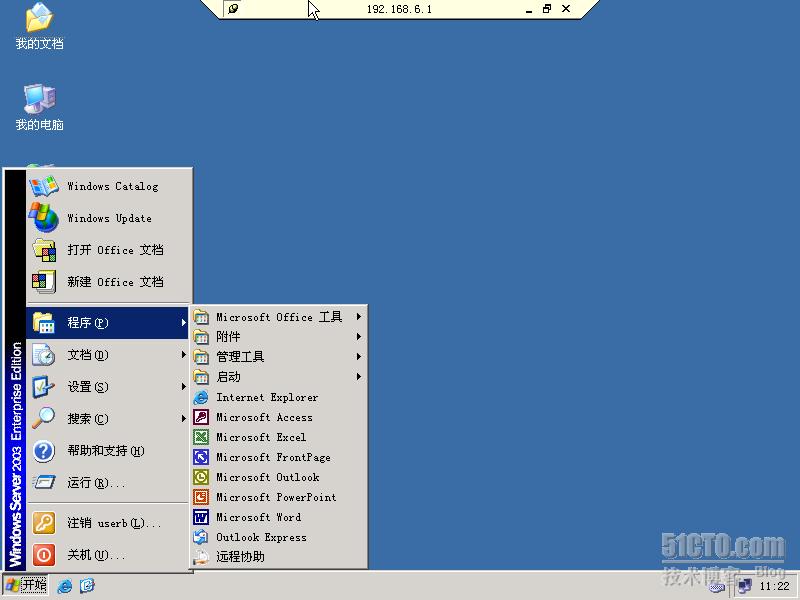Minimize the 192.168.6.1 remote session
The image size is (800, 600).
(x=529, y=9)
